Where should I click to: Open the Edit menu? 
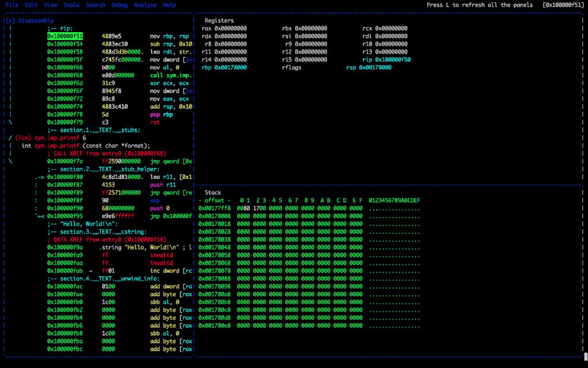click(x=31, y=5)
